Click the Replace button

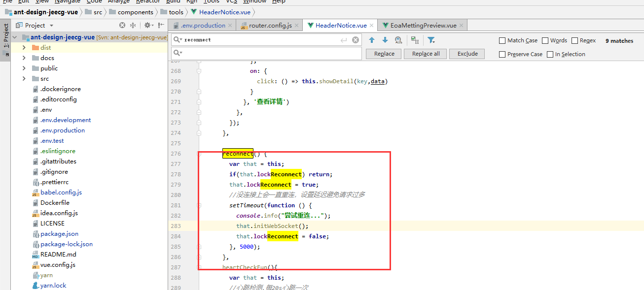(x=384, y=54)
